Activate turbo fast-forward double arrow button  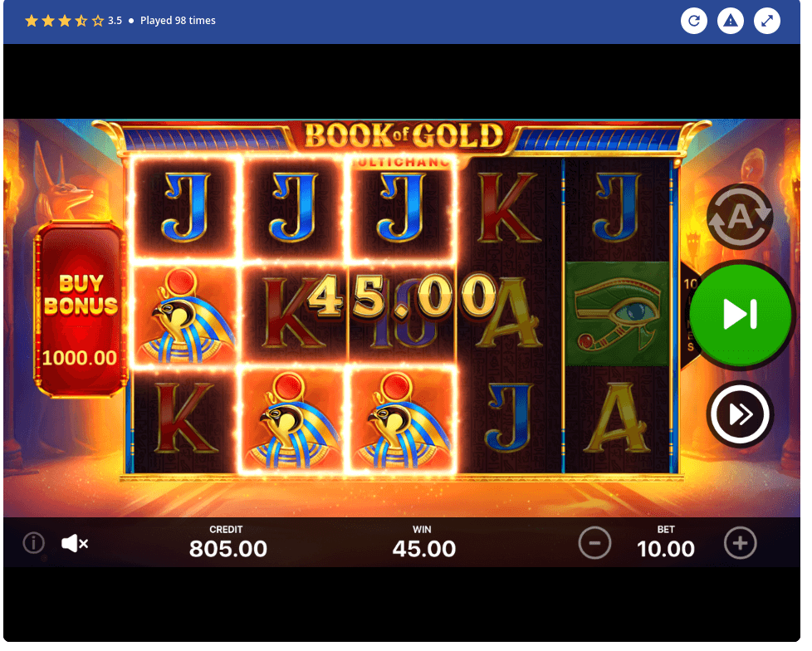[740, 414]
